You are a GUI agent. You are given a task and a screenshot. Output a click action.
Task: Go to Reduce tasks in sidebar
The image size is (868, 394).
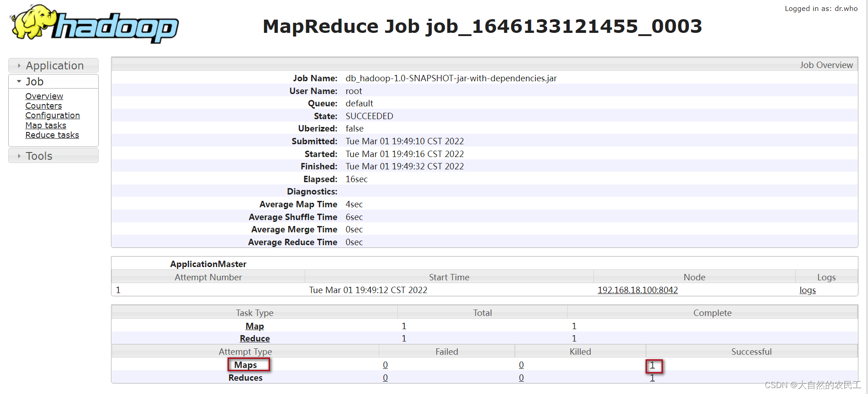pos(52,135)
